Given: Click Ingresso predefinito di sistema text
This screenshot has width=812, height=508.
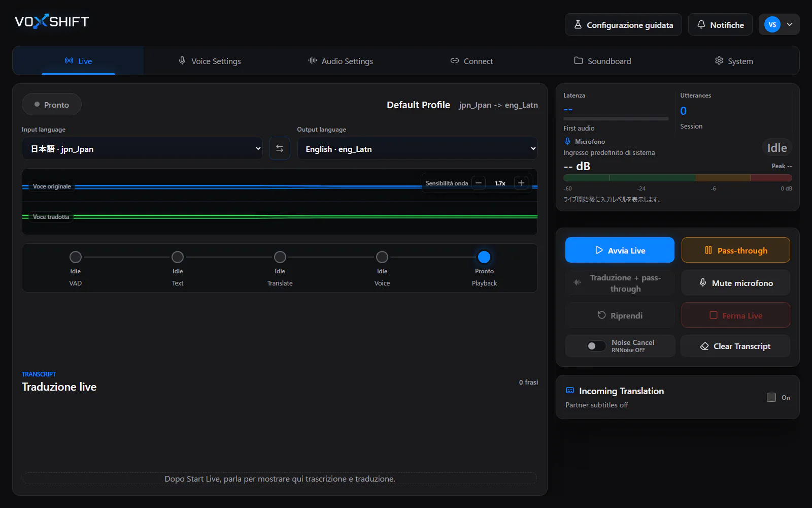Looking at the screenshot, I should pos(609,152).
